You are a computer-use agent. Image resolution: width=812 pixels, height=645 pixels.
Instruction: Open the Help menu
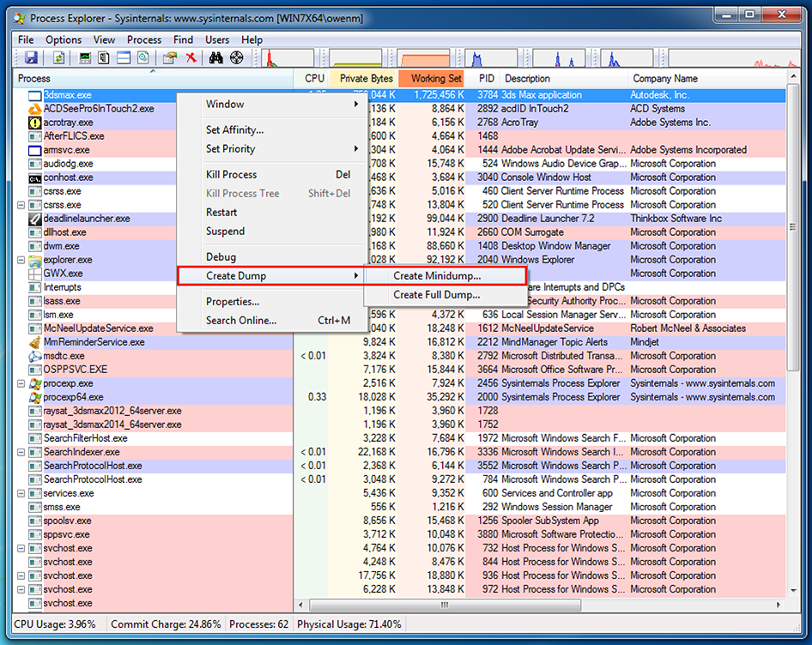coord(251,39)
